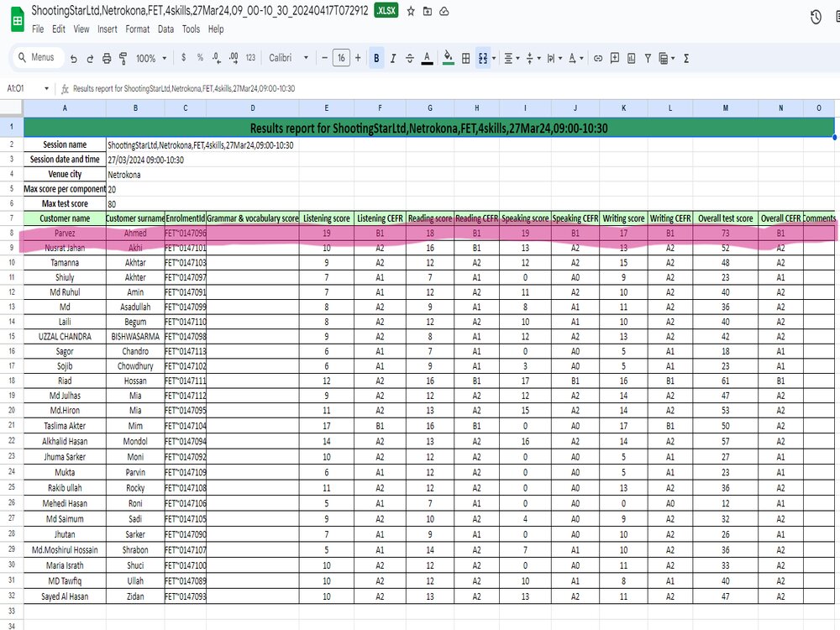This screenshot has width=840, height=630.
Task: Toggle merge cells button
Action: [483, 58]
